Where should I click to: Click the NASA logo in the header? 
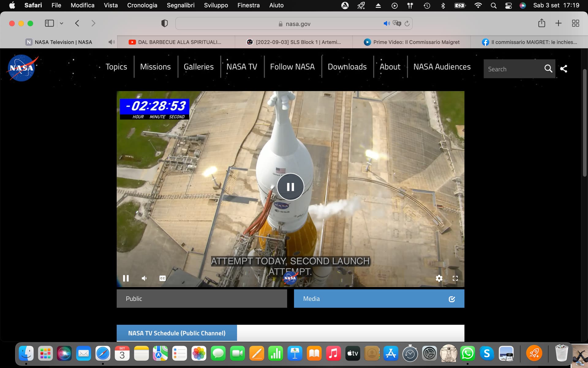(x=21, y=68)
